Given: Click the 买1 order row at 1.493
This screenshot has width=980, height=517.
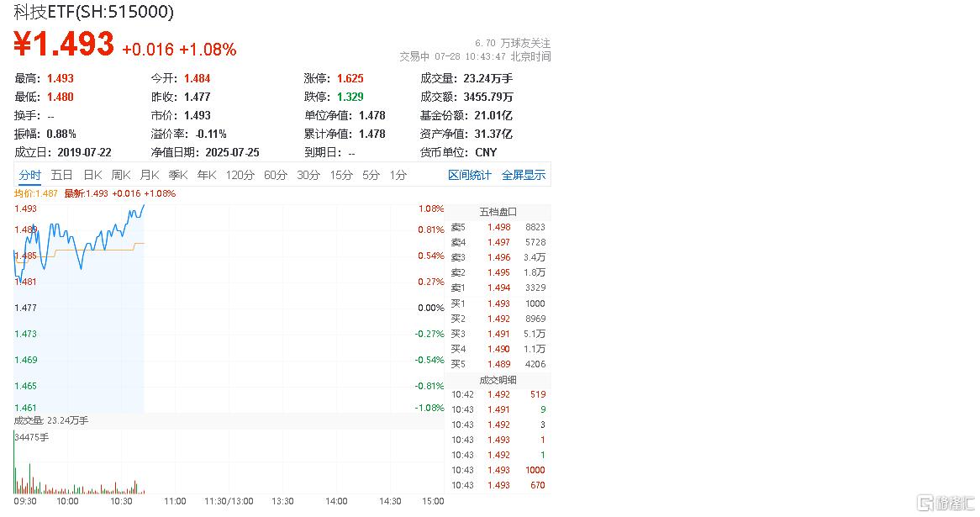Looking at the screenshot, I should 498,303.
